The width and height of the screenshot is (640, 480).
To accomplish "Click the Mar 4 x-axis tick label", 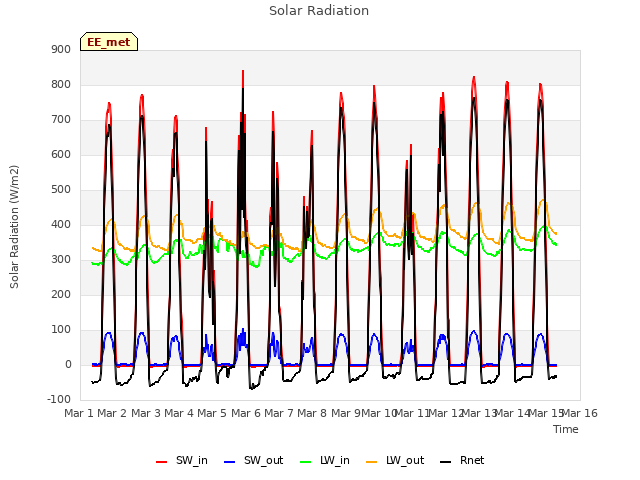I will (179, 413).
